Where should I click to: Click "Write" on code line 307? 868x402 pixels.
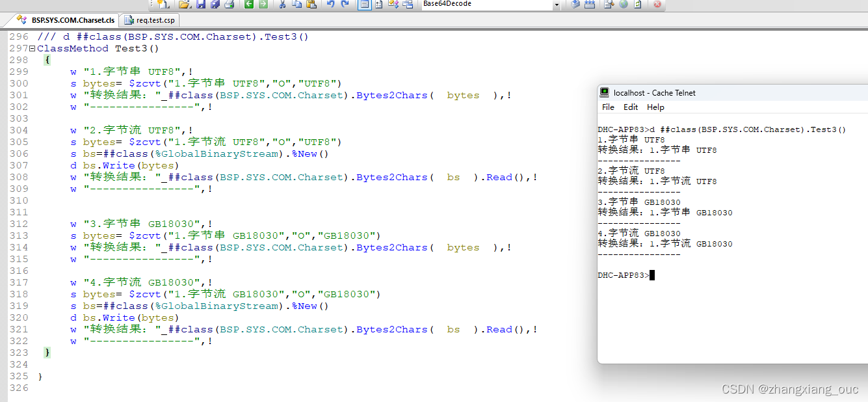pos(118,166)
